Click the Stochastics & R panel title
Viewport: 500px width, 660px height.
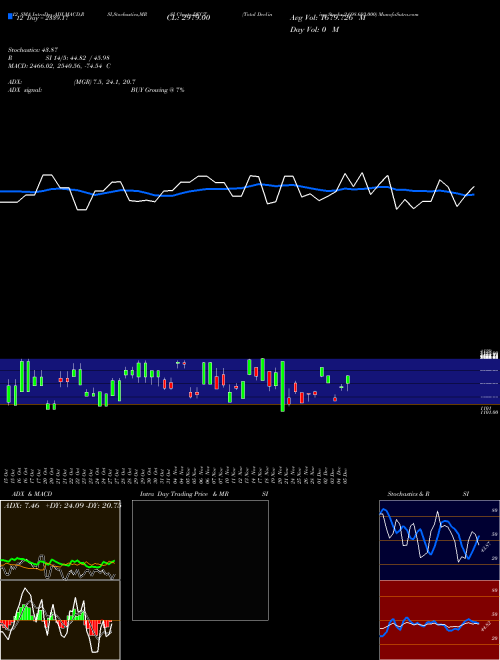(x=408, y=494)
